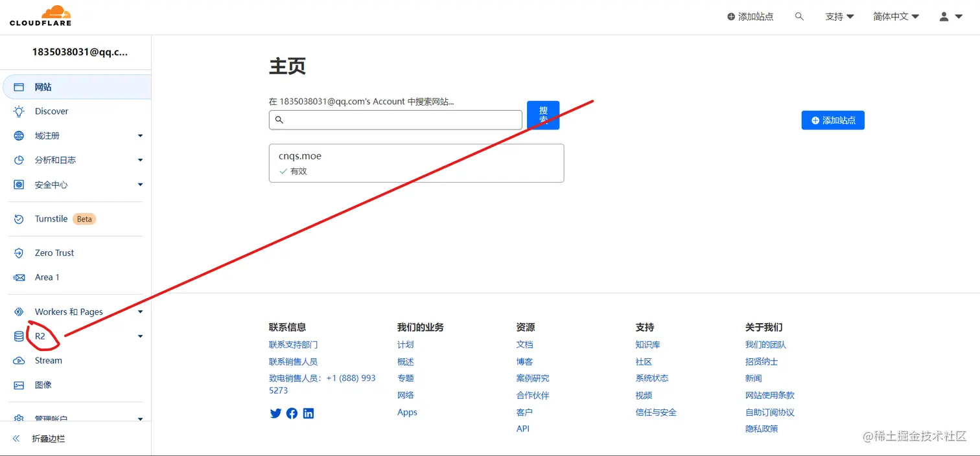Click the 折叠边栏 double-chevron icon
980x456 pixels.
17,439
